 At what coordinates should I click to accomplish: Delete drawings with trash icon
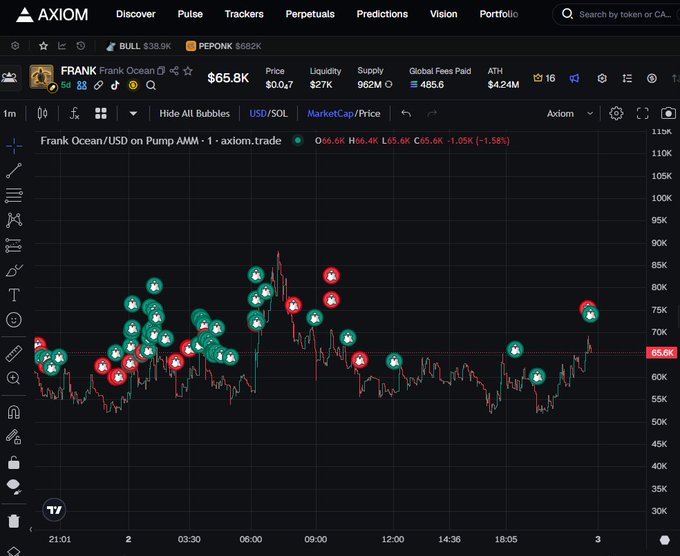pyautogui.click(x=14, y=520)
